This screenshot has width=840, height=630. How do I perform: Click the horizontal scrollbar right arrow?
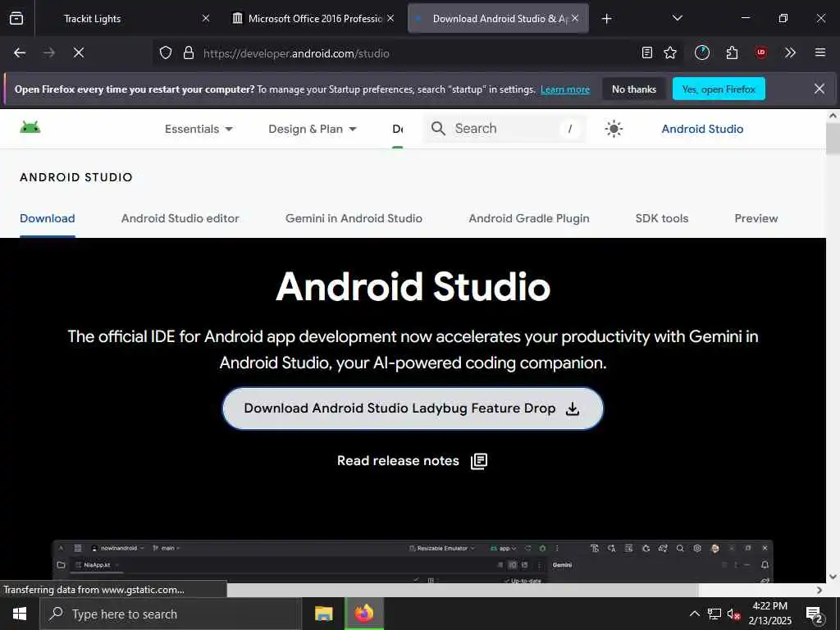[x=819, y=590]
